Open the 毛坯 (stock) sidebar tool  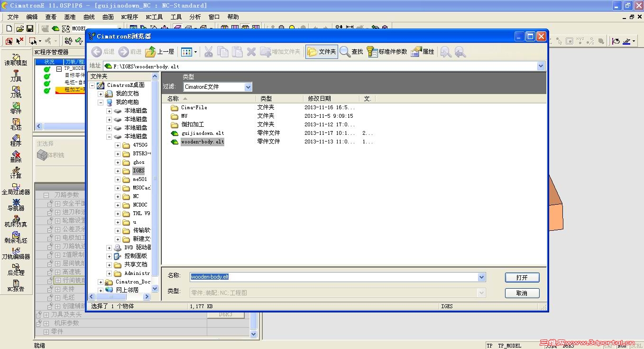pyautogui.click(x=16, y=124)
